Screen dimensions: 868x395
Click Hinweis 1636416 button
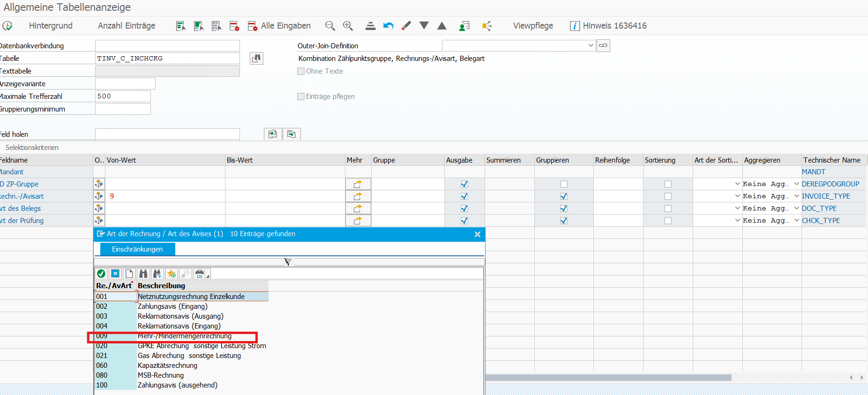(608, 26)
